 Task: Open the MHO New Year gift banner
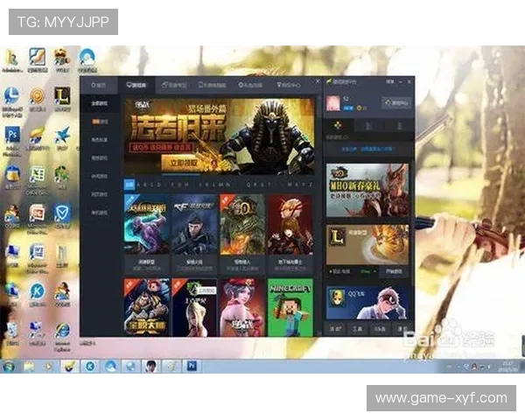tap(367, 190)
